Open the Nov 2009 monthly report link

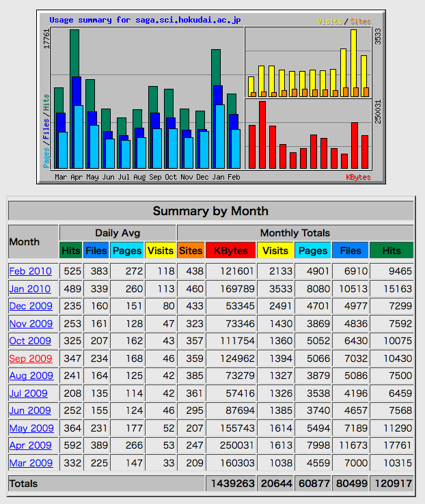31,324
